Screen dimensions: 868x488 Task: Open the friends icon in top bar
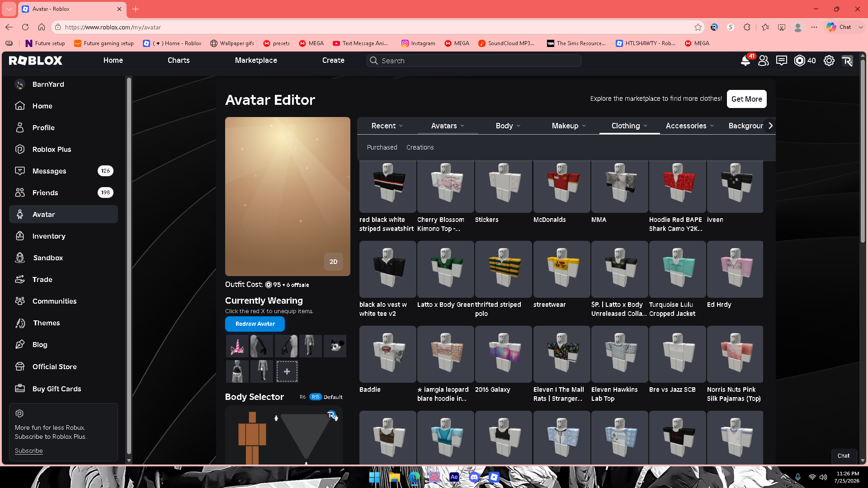(764, 61)
